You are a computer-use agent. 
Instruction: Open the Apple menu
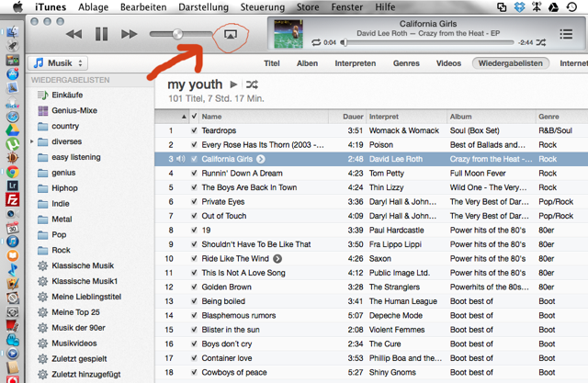pos(17,6)
